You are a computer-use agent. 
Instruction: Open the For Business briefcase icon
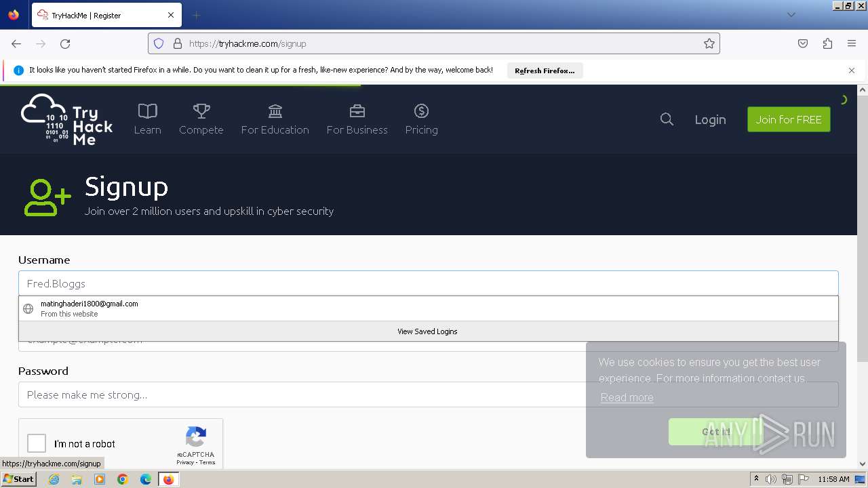357,110
